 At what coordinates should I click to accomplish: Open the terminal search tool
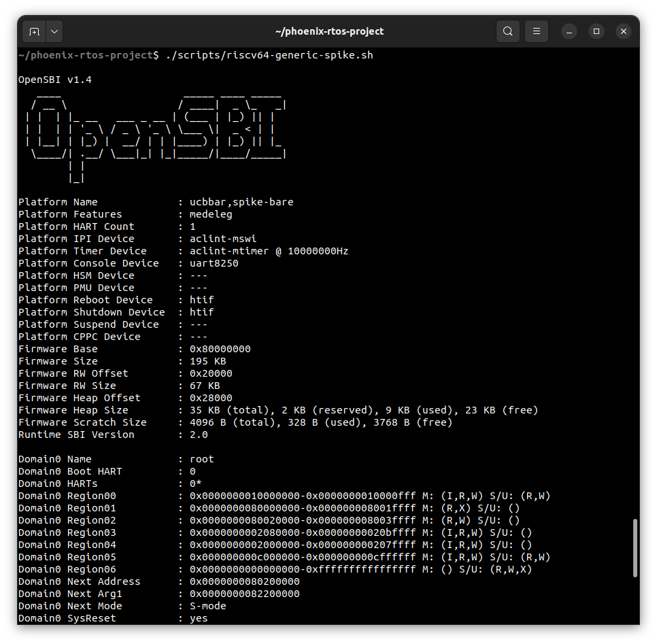click(508, 31)
